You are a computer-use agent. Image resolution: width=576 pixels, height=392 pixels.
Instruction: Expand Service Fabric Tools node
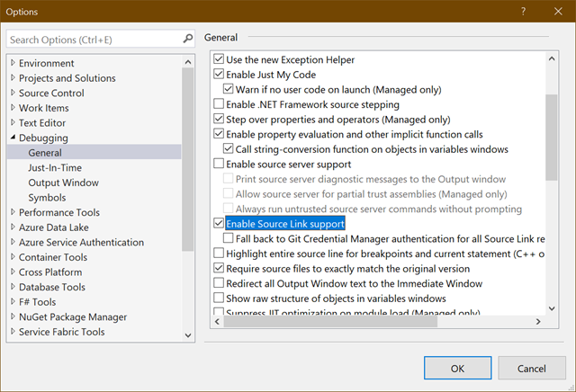pos(13,332)
